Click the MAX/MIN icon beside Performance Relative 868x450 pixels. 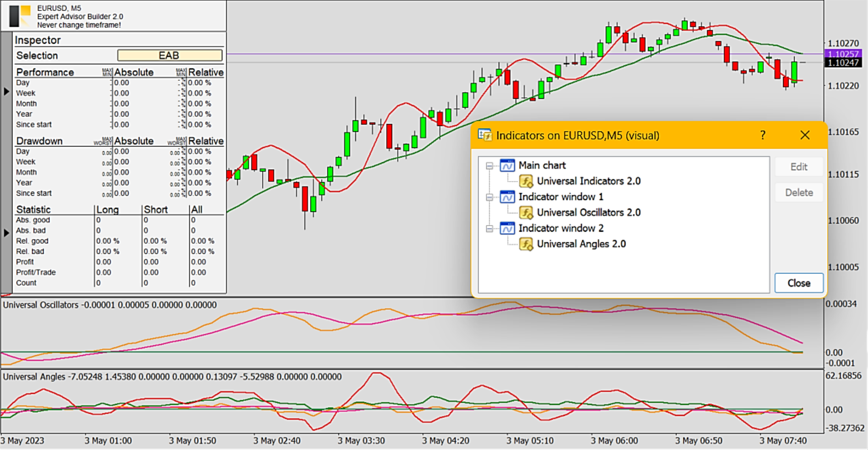coord(181,72)
